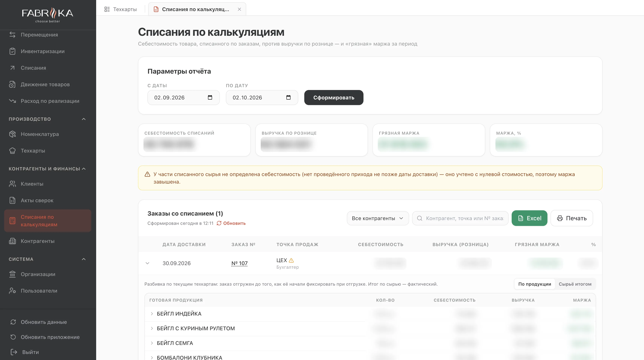Click the Печать button
The height and width of the screenshot is (360, 644).
pos(572,218)
